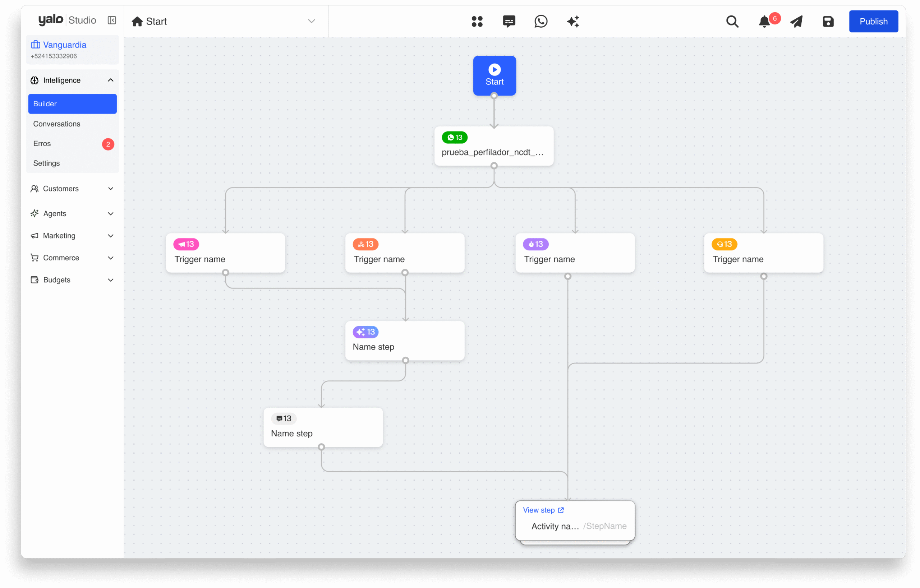Collapse sidebar using panel toggle icon

tap(112, 20)
